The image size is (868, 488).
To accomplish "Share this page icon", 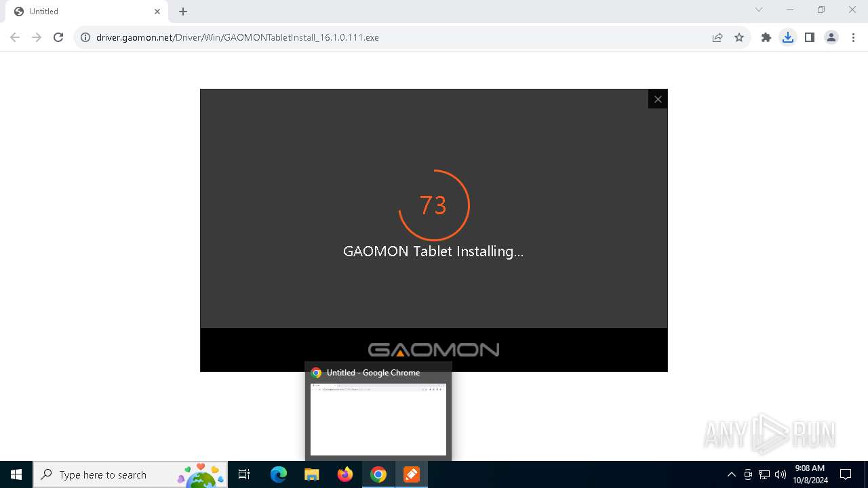I will coord(717,37).
